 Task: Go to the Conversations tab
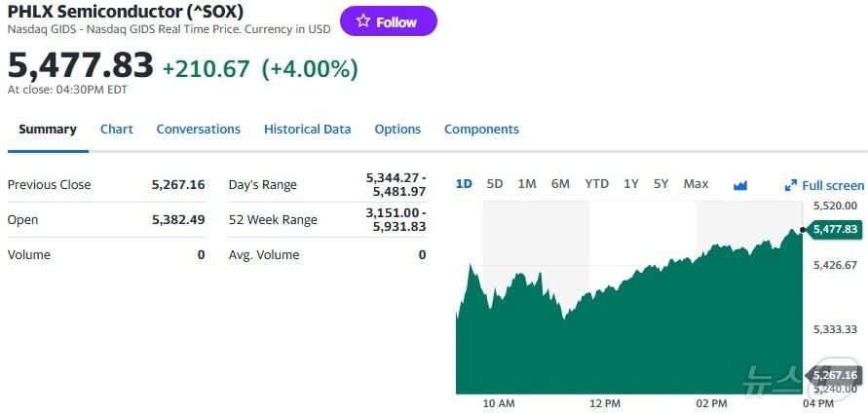[x=198, y=129]
